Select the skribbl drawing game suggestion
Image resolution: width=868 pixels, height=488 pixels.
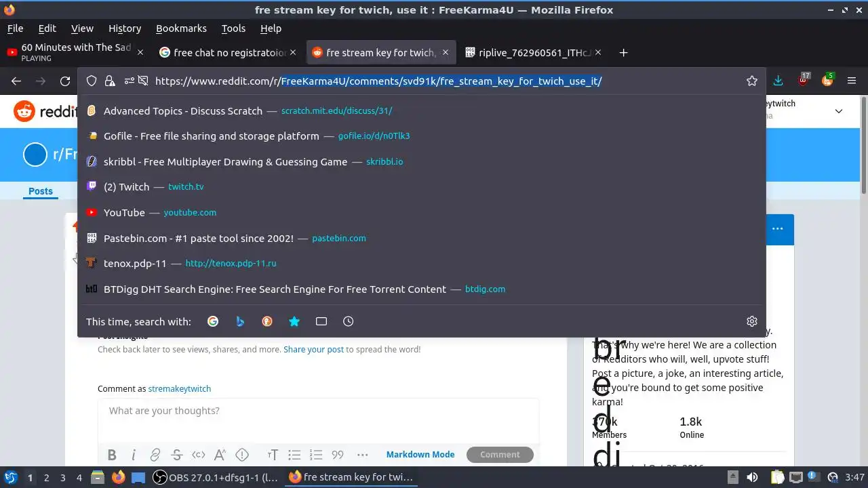coord(422,161)
